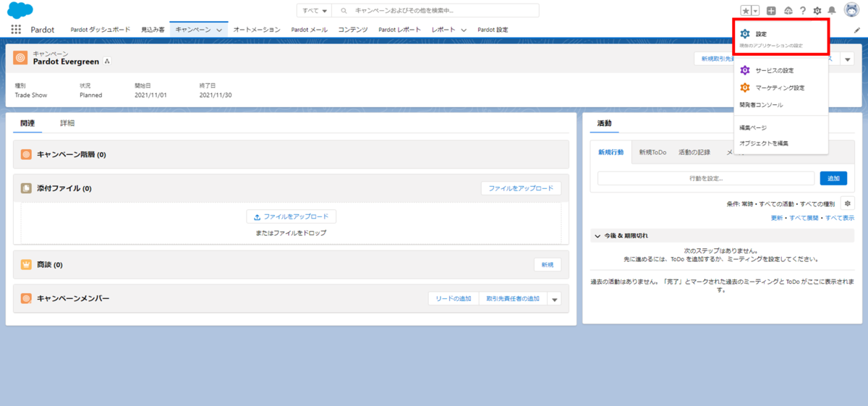This screenshot has height=406, width=868.
Task: Click blue 追加 button
Action: coord(833,178)
